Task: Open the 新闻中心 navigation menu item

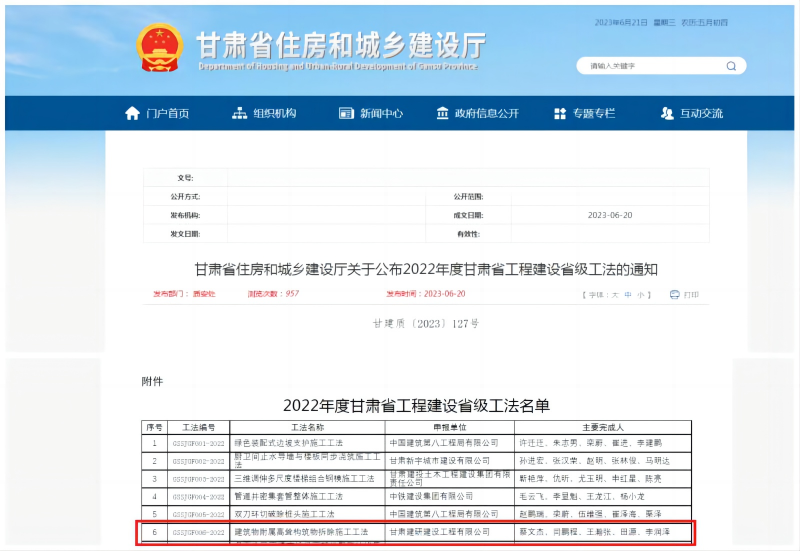Action: (x=381, y=113)
